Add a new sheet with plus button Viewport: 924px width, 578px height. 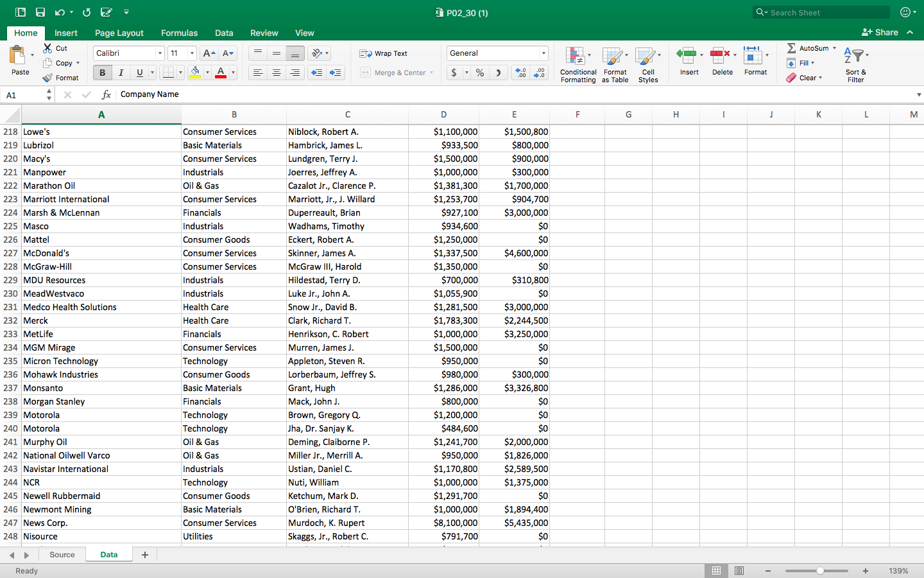click(x=145, y=555)
